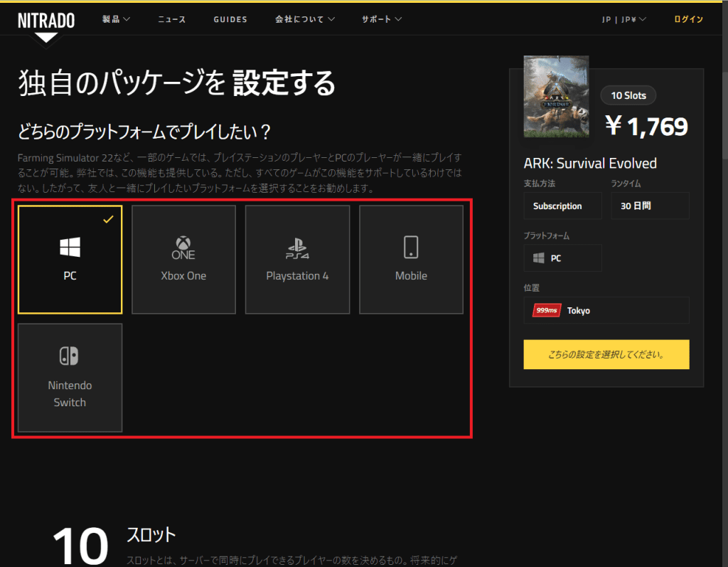Expand the 会社について menu

point(304,19)
